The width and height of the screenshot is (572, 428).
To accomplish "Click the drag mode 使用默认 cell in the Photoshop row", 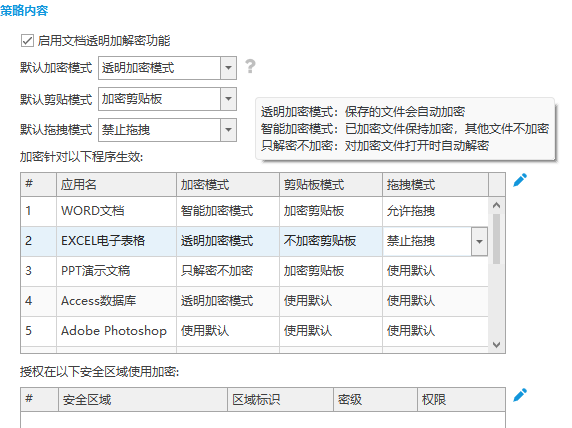I will pos(435,331).
